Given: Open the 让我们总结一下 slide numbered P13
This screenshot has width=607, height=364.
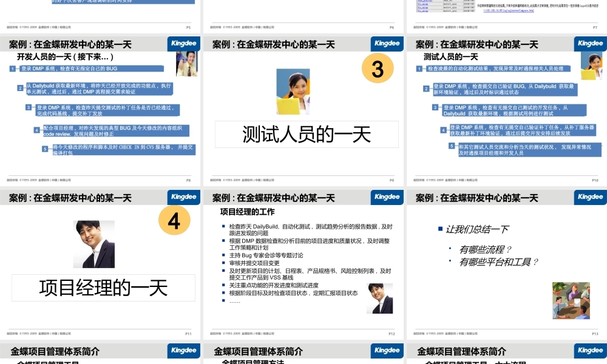Looking at the screenshot, I should pyautogui.click(x=507, y=264).
